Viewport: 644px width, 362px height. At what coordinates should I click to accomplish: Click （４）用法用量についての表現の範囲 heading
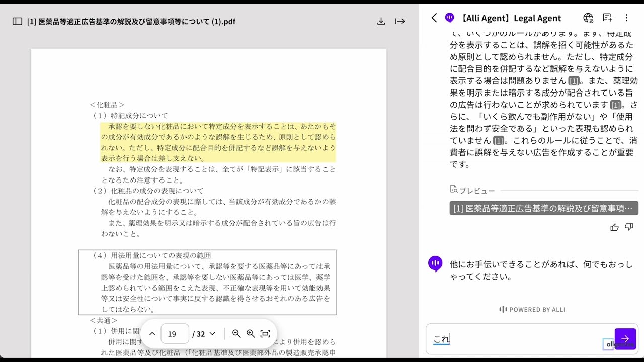point(151,255)
